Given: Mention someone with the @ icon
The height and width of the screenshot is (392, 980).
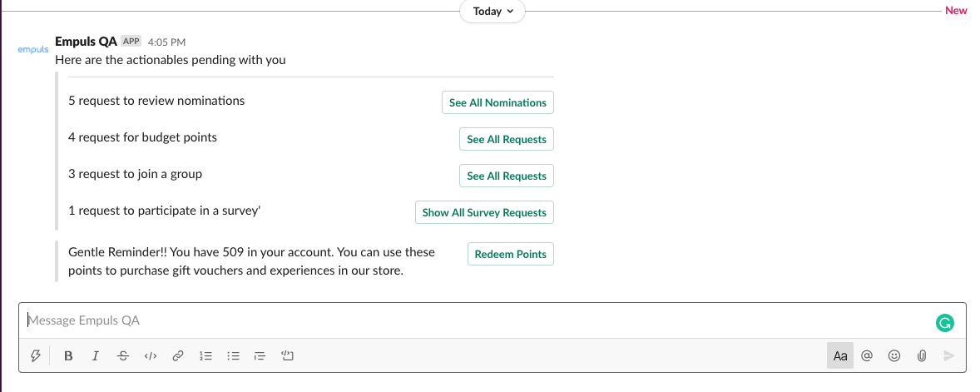Looking at the screenshot, I should [x=866, y=355].
